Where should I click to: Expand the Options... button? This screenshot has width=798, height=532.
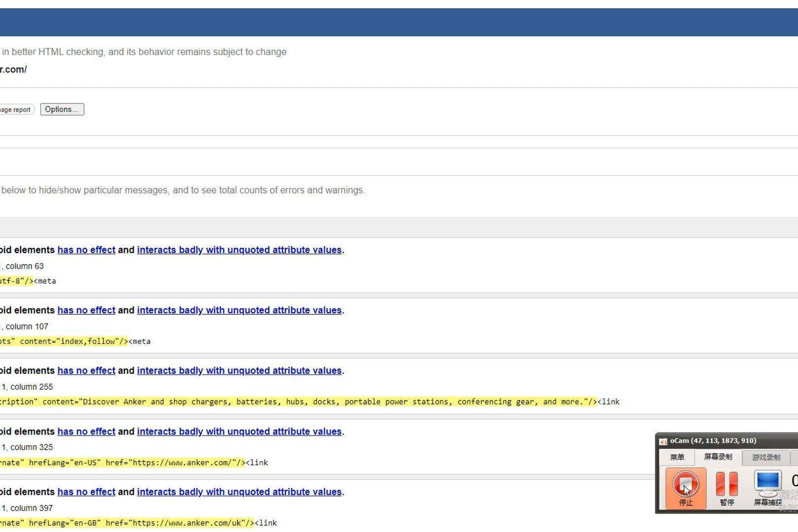coord(62,109)
